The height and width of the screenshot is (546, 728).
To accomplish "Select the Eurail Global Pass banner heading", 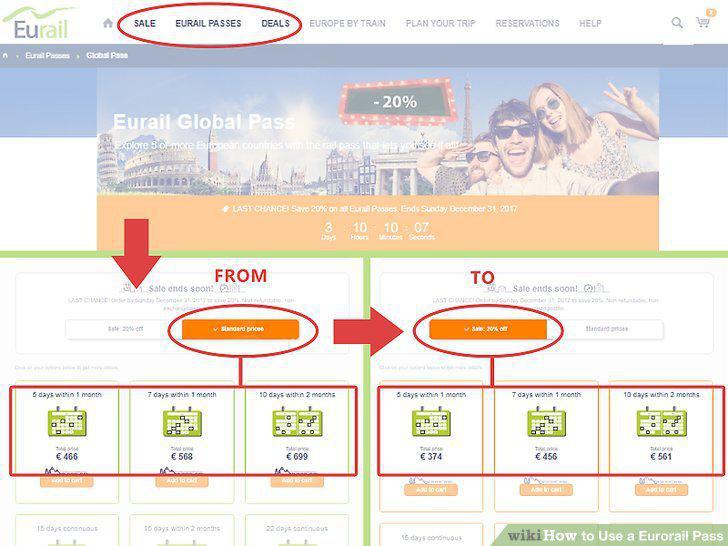I will pyautogui.click(x=204, y=122).
